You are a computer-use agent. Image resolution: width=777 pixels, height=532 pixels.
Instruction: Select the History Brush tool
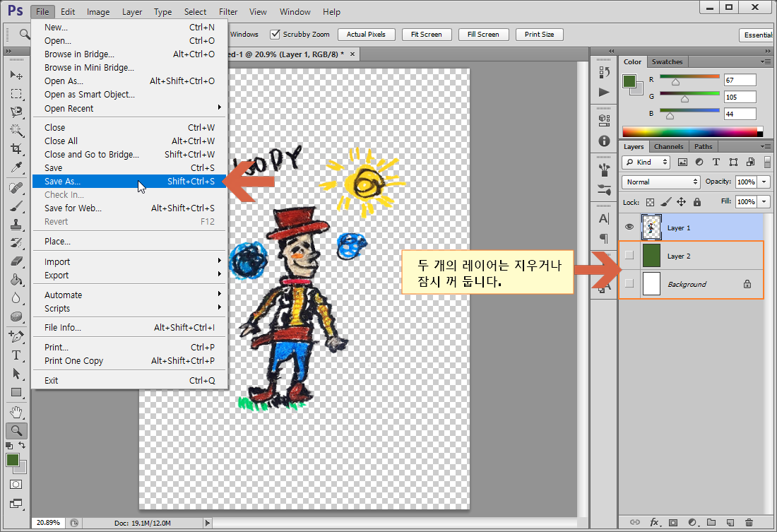(x=16, y=243)
